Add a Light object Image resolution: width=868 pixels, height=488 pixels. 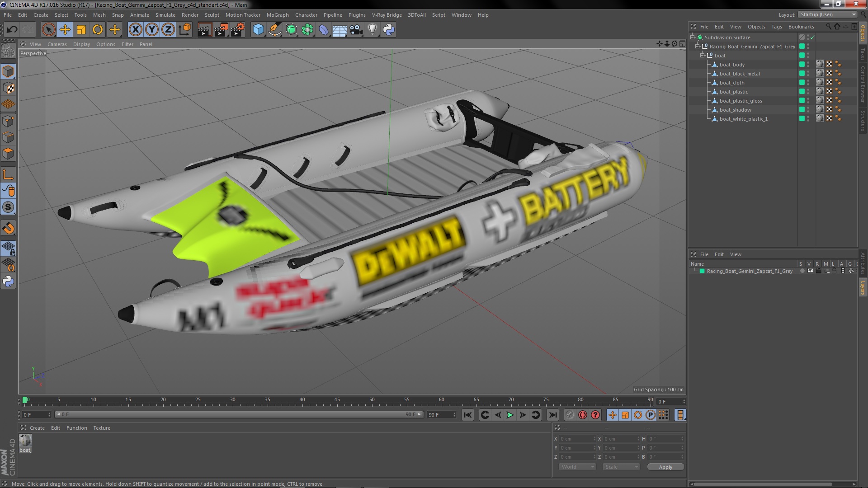click(373, 30)
